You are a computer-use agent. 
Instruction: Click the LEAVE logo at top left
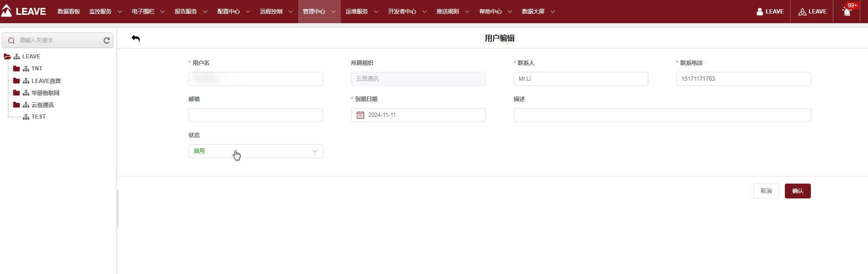(24, 11)
